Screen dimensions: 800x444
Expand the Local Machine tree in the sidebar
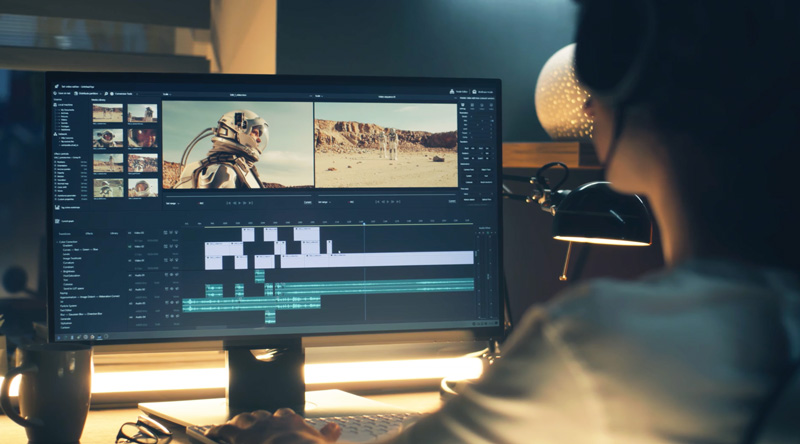point(56,105)
